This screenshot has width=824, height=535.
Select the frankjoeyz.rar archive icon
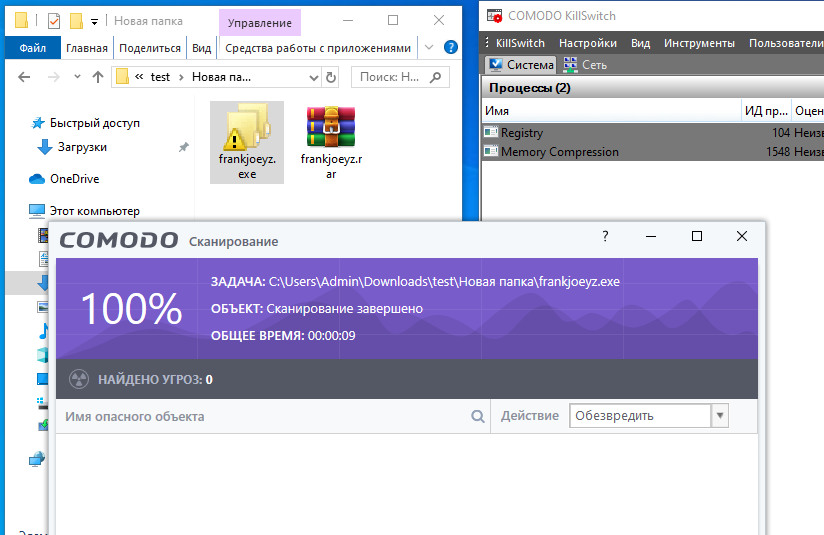331,127
